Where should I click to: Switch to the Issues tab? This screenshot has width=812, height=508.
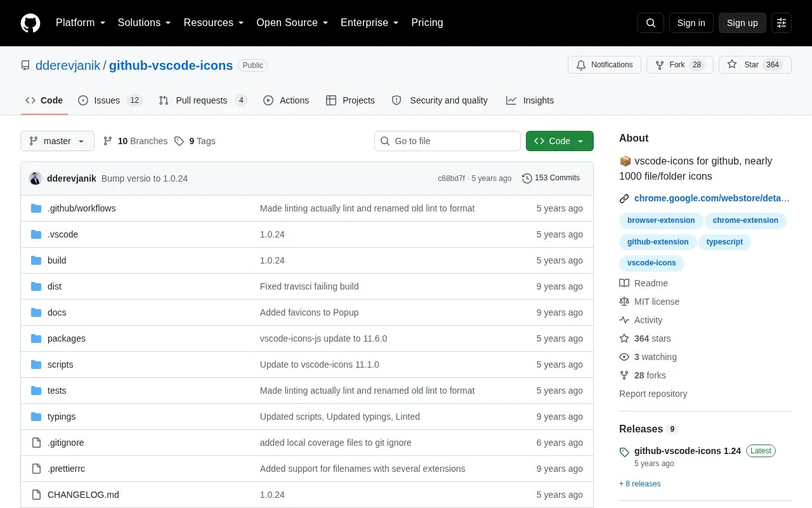point(110,100)
